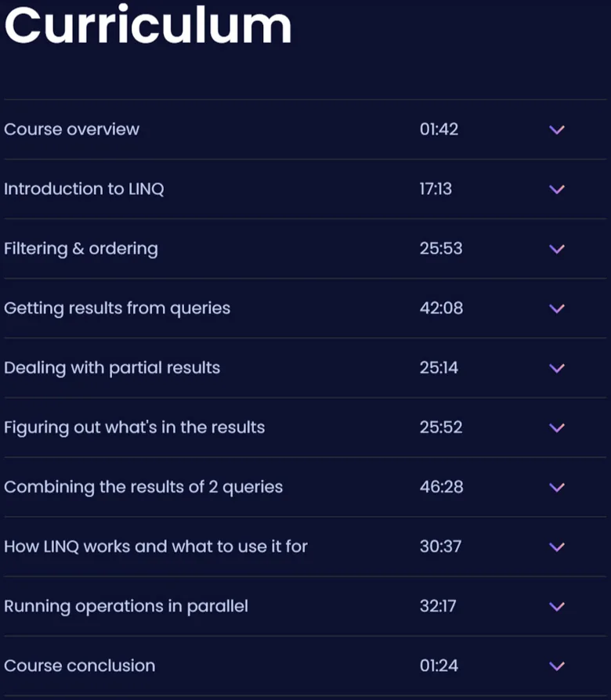Viewport: 611px width, 700px height.
Task: Expand Figuring out what's in the results chevron
Action: pyautogui.click(x=556, y=428)
